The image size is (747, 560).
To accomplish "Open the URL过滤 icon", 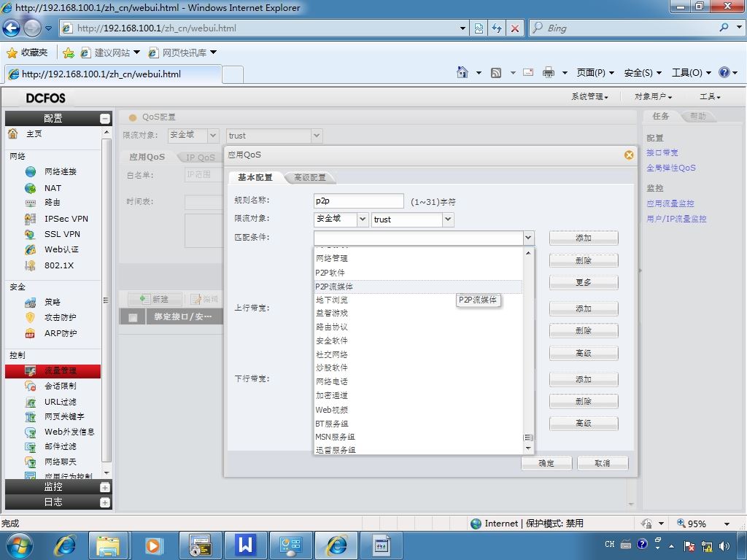I will pos(31,402).
